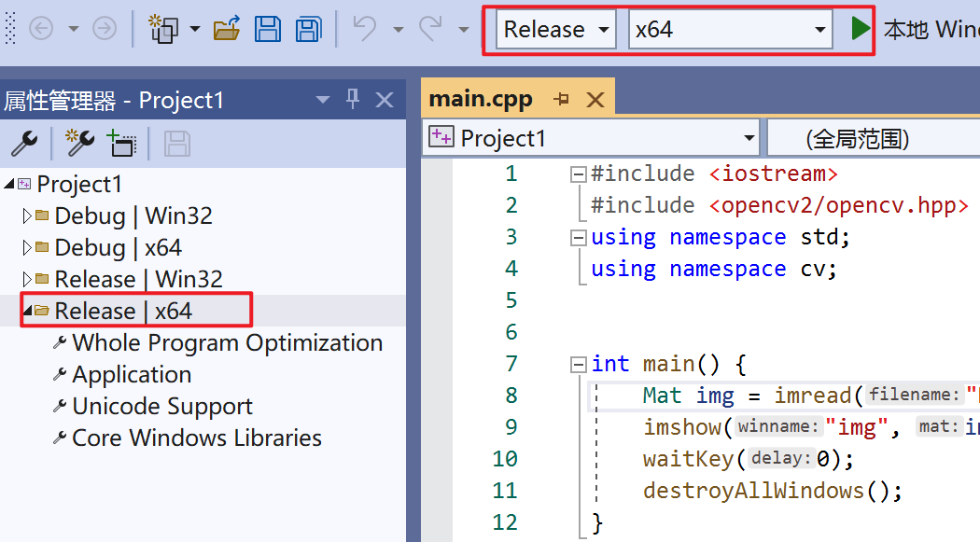This screenshot has width=980, height=542.
Task: Click the Add New Project Property Sheet icon
Action: (x=79, y=143)
